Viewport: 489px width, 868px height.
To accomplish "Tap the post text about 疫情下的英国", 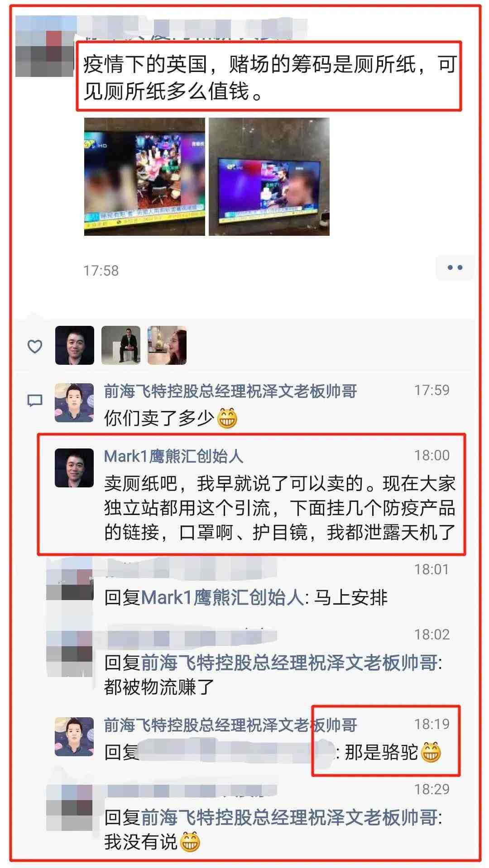I will tap(269, 77).
